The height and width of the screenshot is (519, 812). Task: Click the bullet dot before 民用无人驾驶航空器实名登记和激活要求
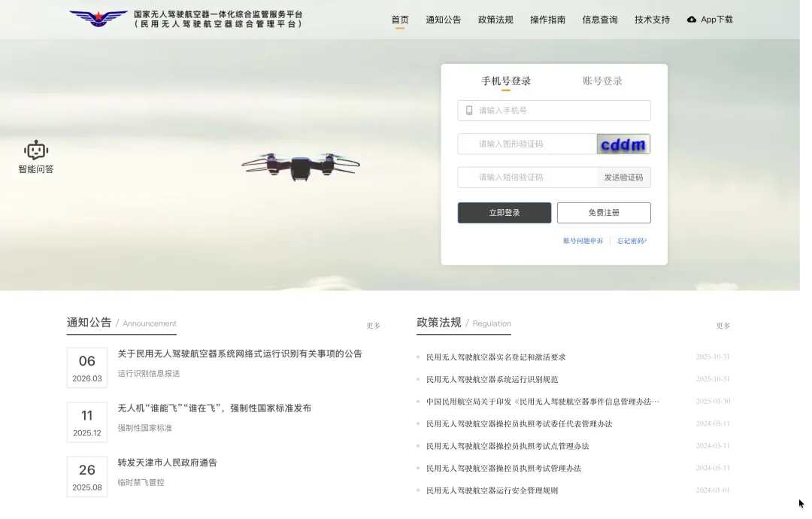coord(419,357)
